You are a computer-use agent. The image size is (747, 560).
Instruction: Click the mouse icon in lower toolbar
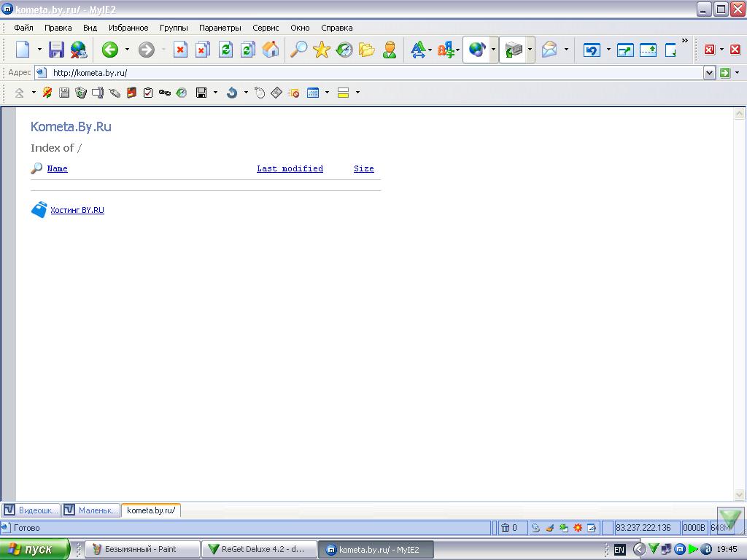coord(260,93)
